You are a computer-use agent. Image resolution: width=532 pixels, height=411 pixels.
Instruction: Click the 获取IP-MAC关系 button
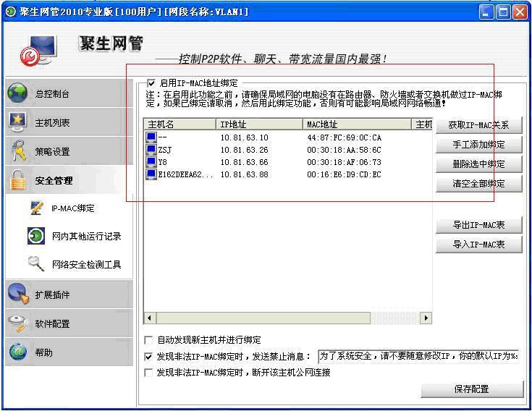[478, 125]
